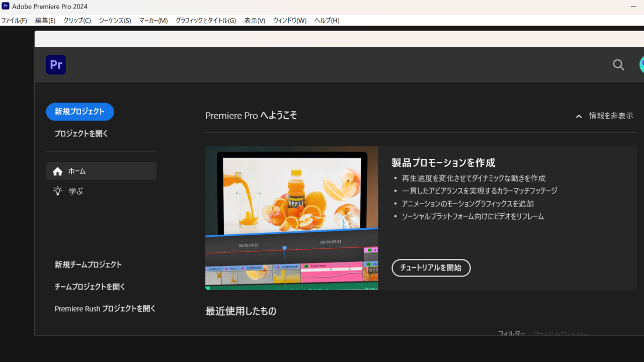
Task: Open the シーケンス(S) menu
Action: pos(115,21)
